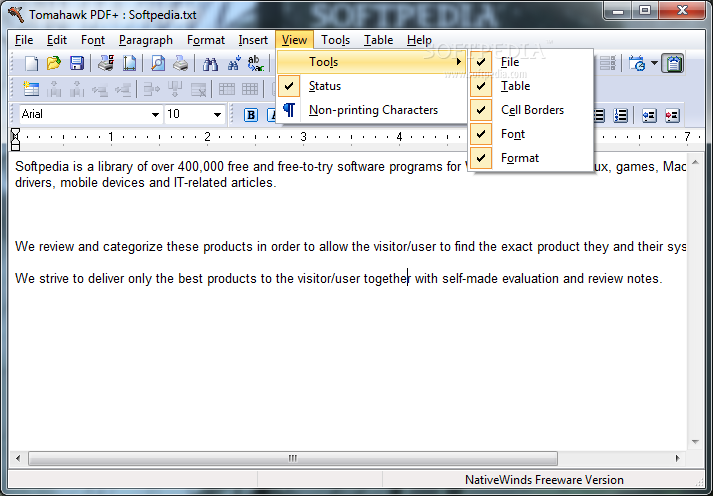
Task: Apply bold with the B button
Action: tap(251, 115)
